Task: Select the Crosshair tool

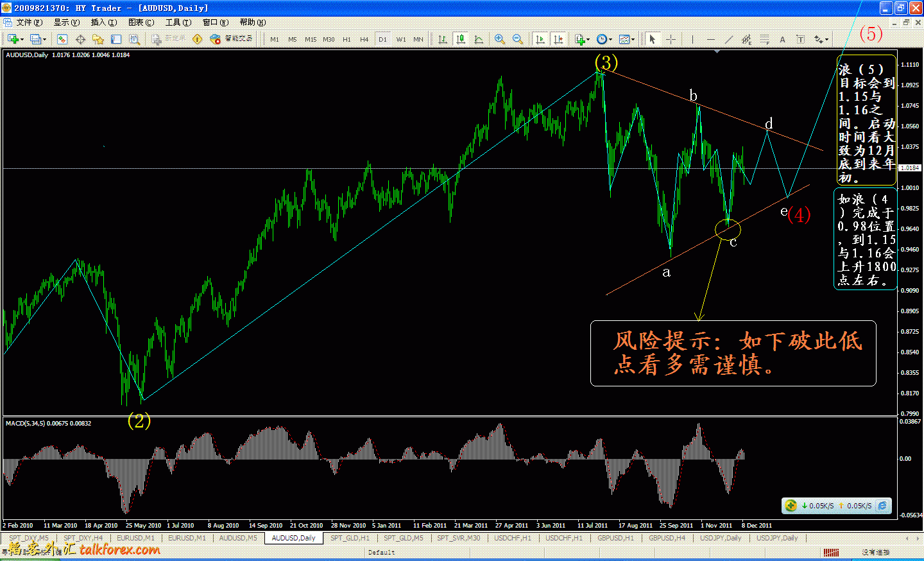Action: 671,39
